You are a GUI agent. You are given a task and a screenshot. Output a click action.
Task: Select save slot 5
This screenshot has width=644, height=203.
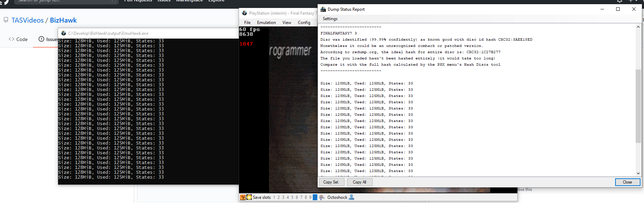coord(292,197)
